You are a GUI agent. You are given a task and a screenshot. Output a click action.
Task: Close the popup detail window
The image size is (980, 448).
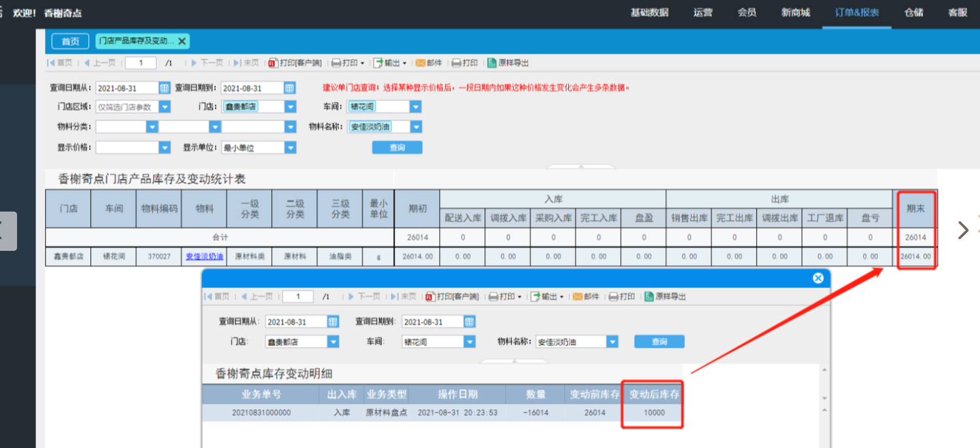[817, 278]
